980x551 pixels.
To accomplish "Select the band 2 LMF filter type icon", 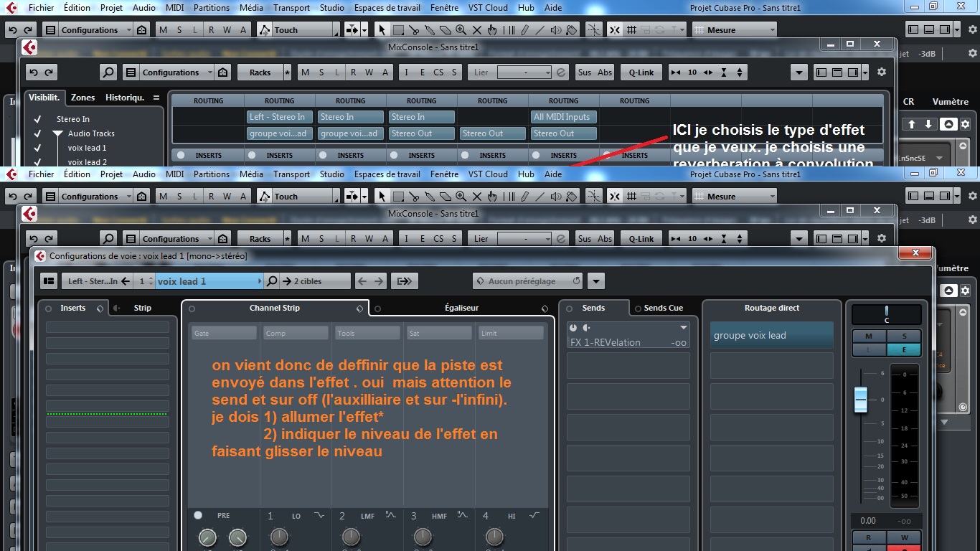I will coord(391,516).
